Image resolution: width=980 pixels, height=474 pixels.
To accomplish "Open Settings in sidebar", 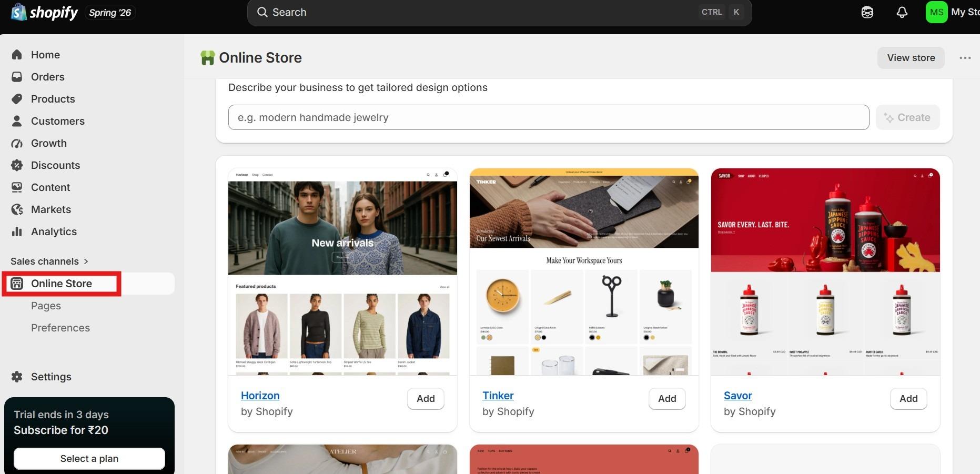I will 51,377.
